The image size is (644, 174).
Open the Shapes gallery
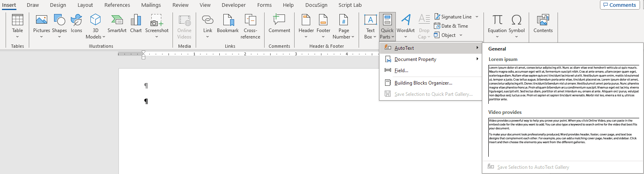click(59, 26)
